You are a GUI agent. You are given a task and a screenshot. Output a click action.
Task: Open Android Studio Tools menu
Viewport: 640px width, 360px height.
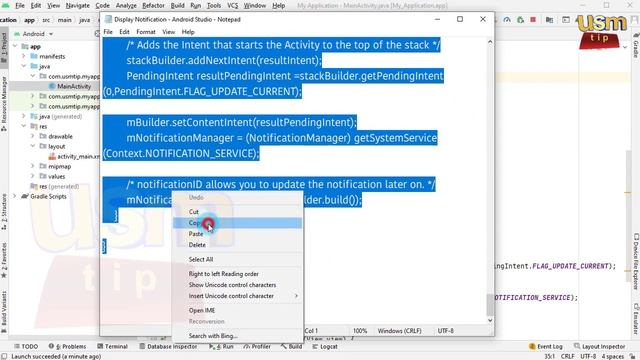(x=214, y=6)
